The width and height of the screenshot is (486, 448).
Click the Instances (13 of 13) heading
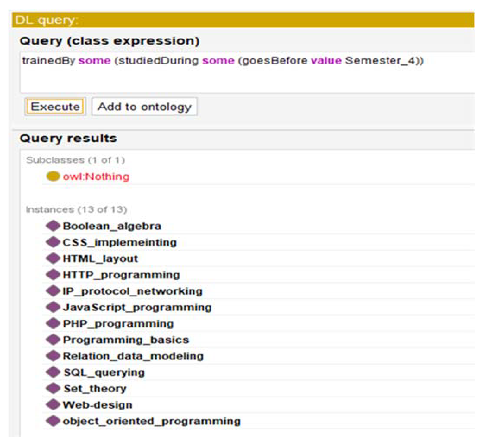coord(76,210)
